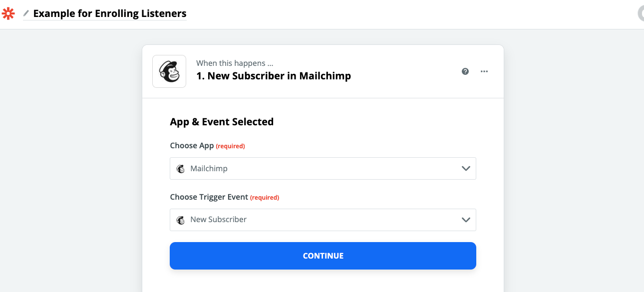
Task: Click the large Mailchimp logo in step header
Action: [169, 71]
